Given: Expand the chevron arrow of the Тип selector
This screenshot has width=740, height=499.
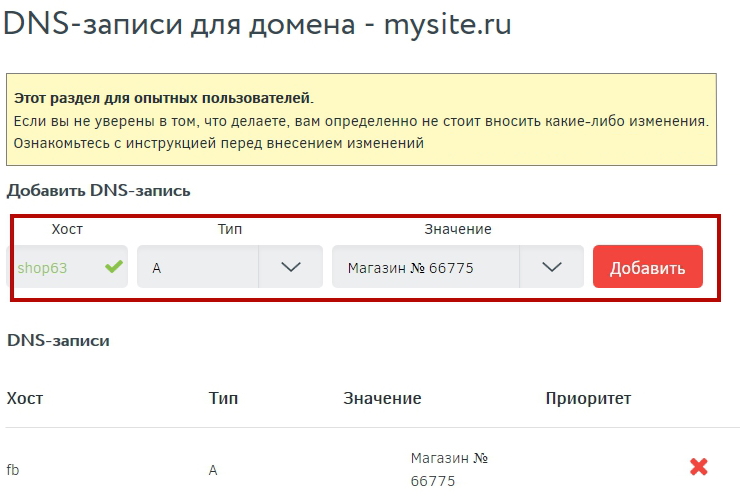Looking at the screenshot, I should pyautogui.click(x=291, y=267).
